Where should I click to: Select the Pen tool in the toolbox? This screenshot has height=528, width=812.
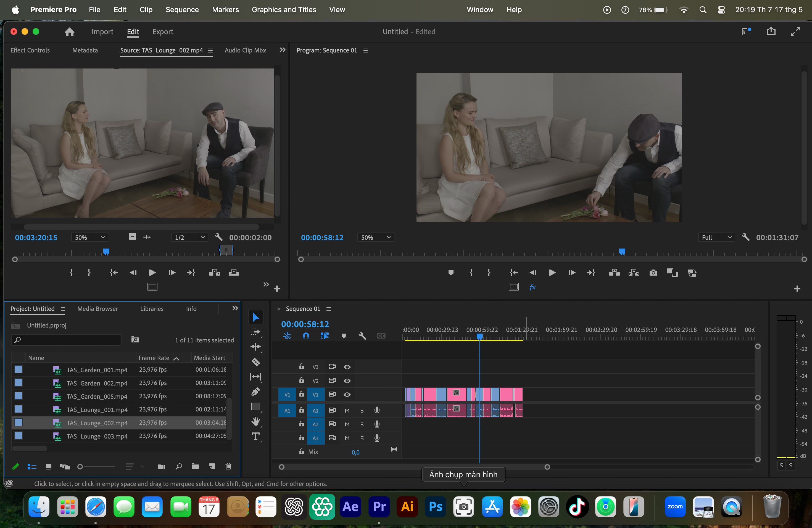click(x=255, y=392)
